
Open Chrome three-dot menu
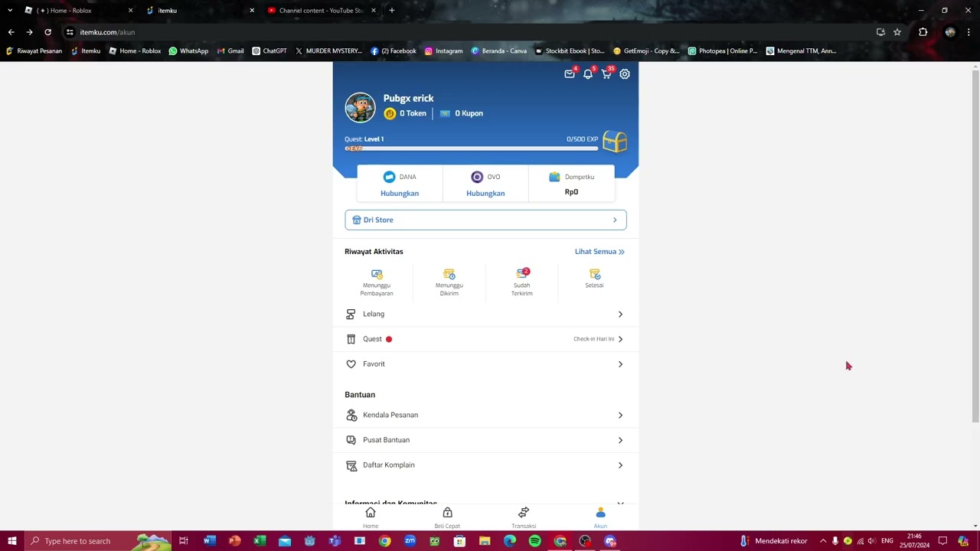(x=969, y=32)
